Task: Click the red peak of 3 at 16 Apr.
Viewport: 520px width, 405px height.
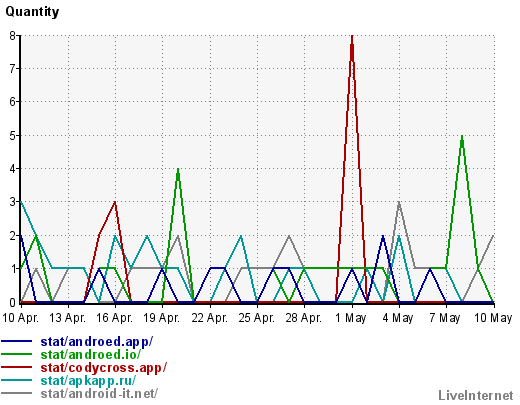Action: [115, 203]
